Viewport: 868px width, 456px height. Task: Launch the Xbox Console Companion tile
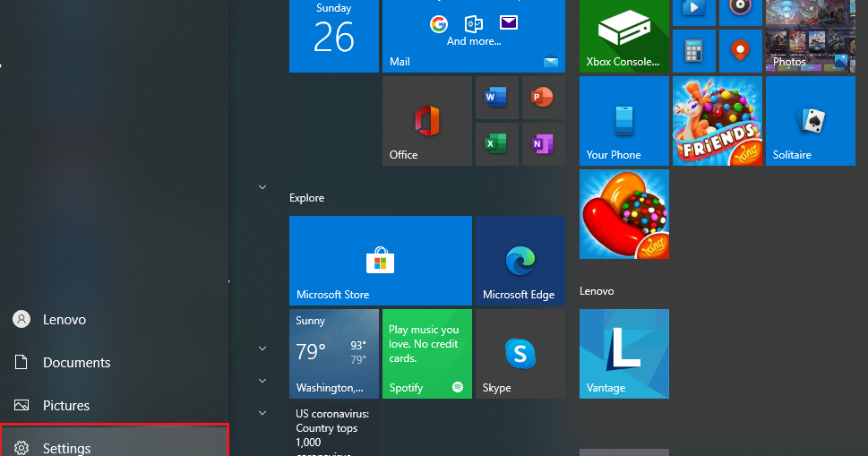point(623,36)
